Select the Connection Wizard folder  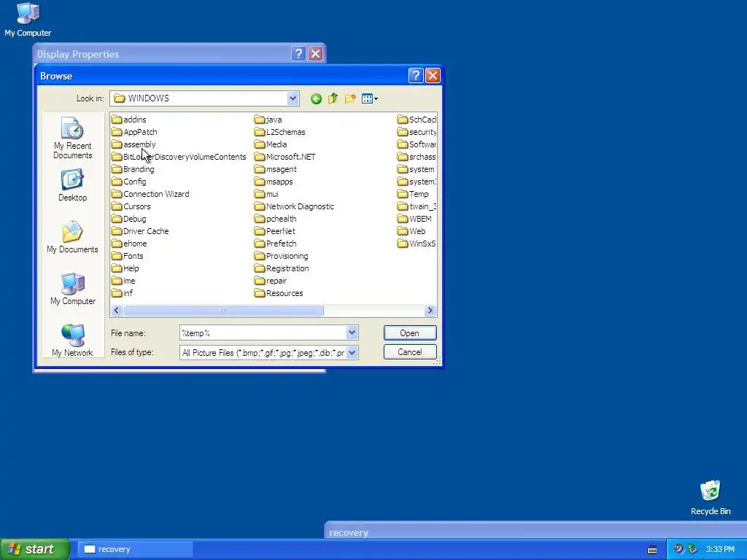pyautogui.click(x=150, y=194)
